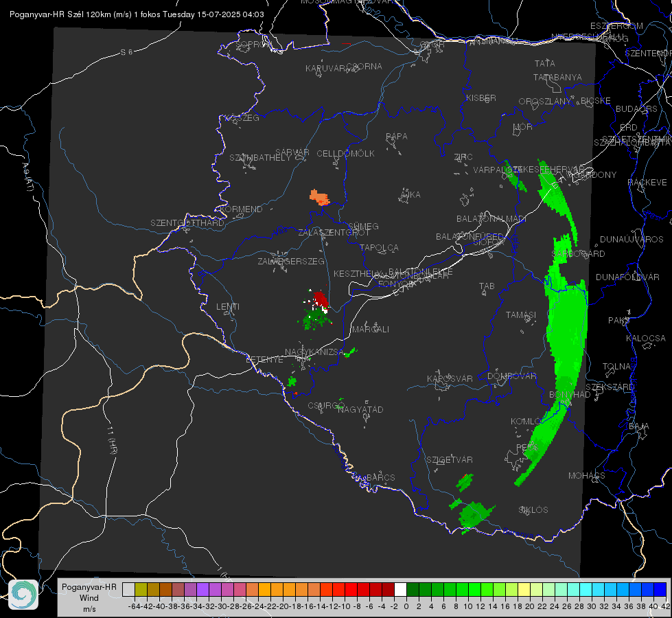This screenshot has width=672, height=618.
Task: Click the DUNAFOLDVAR city label
Action: [x=627, y=277]
